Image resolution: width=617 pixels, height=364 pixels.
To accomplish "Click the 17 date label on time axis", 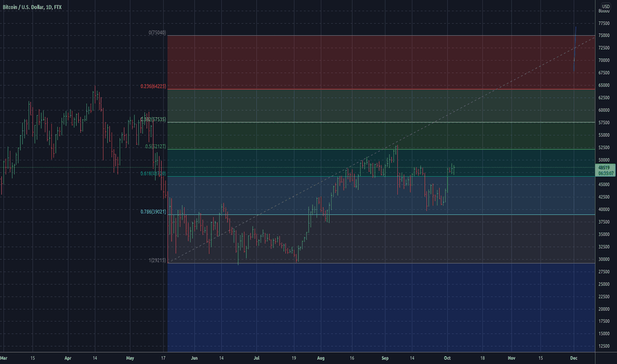I will (163, 358).
